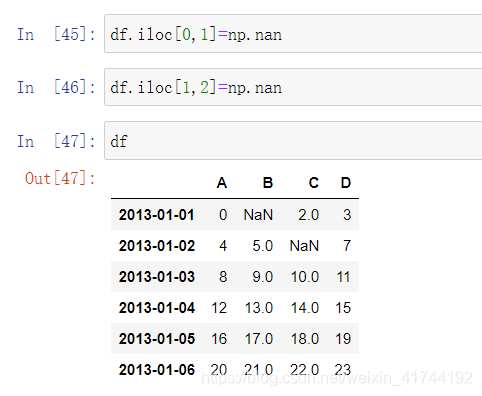Viewport: 482px width, 396px height.
Task: Click row index 2013-01-06
Action: [x=157, y=370]
